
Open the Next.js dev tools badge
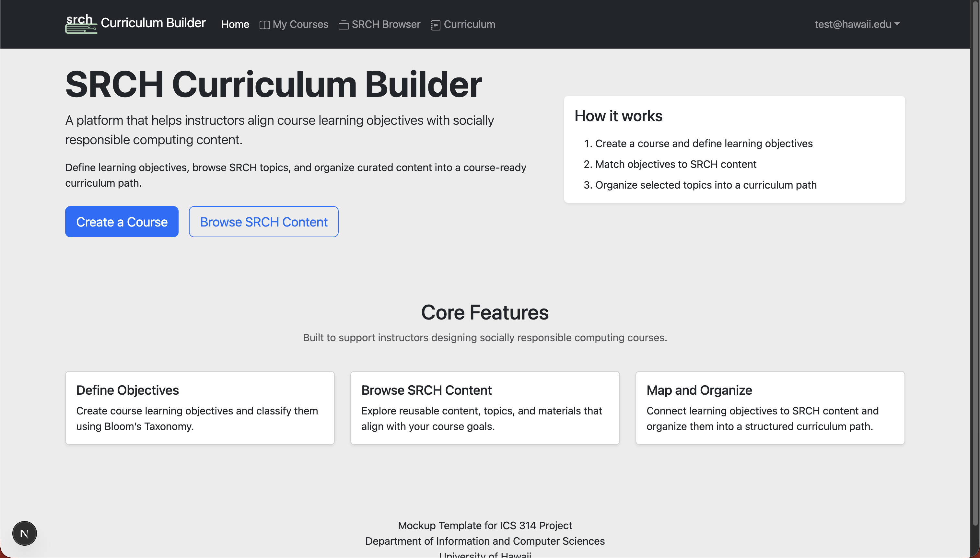point(25,533)
